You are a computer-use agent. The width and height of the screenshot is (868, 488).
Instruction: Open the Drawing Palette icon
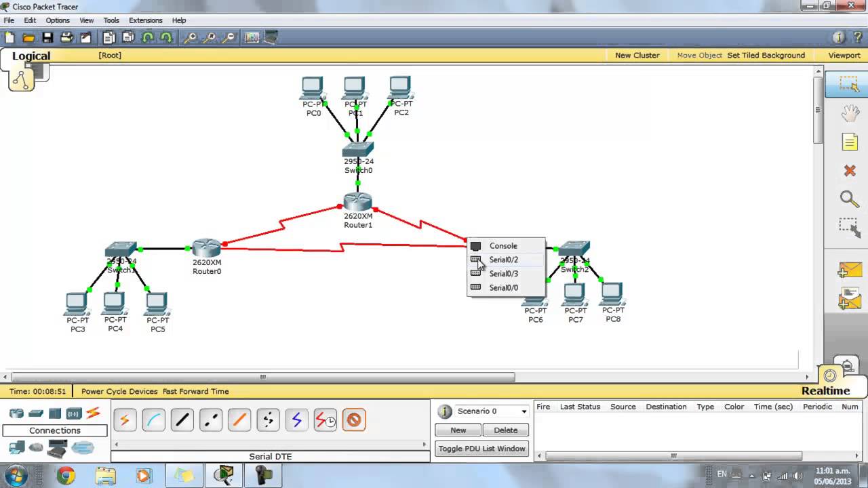pos(252,37)
